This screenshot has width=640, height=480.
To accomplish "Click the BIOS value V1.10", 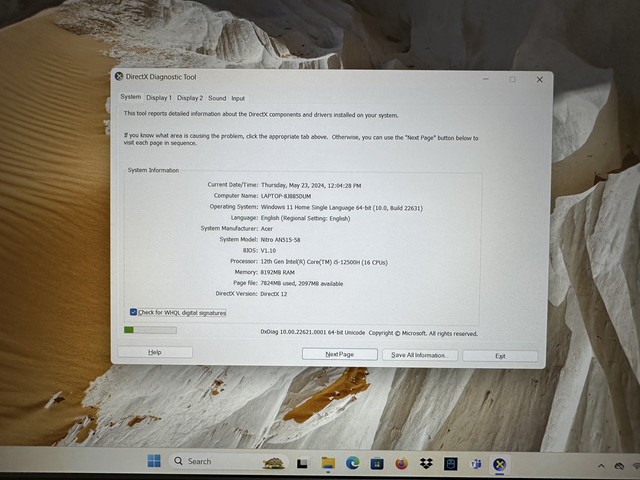I will (268, 251).
